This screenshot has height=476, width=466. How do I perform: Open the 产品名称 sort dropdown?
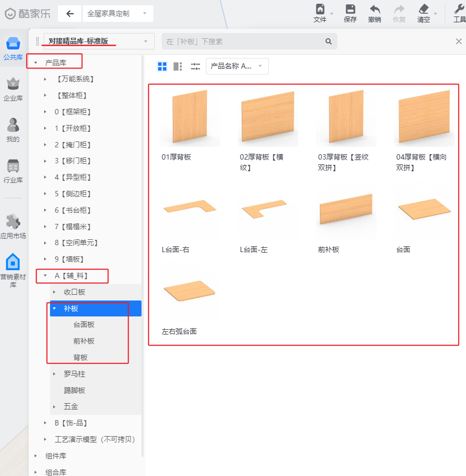coord(237,66)
